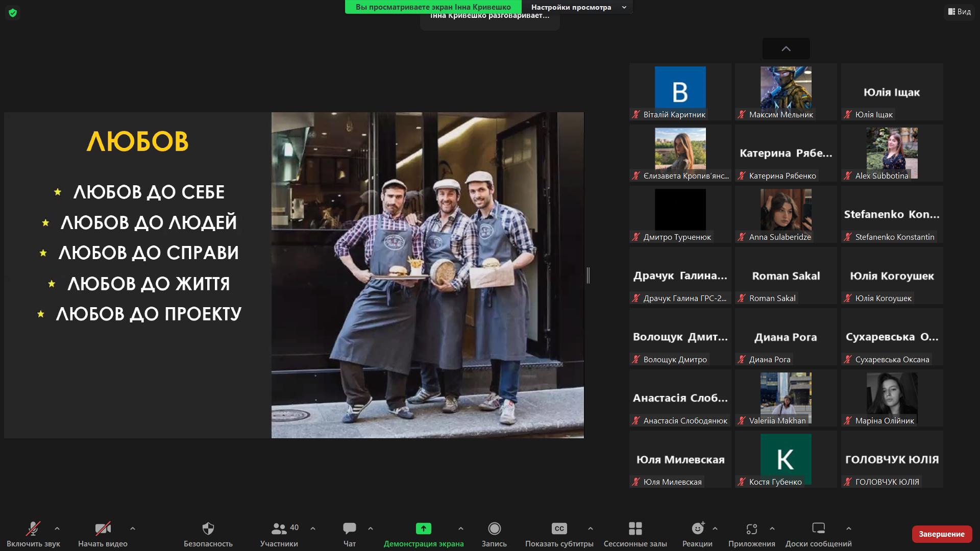Click divider handle between slide and gallery

(x=588, y=275)
